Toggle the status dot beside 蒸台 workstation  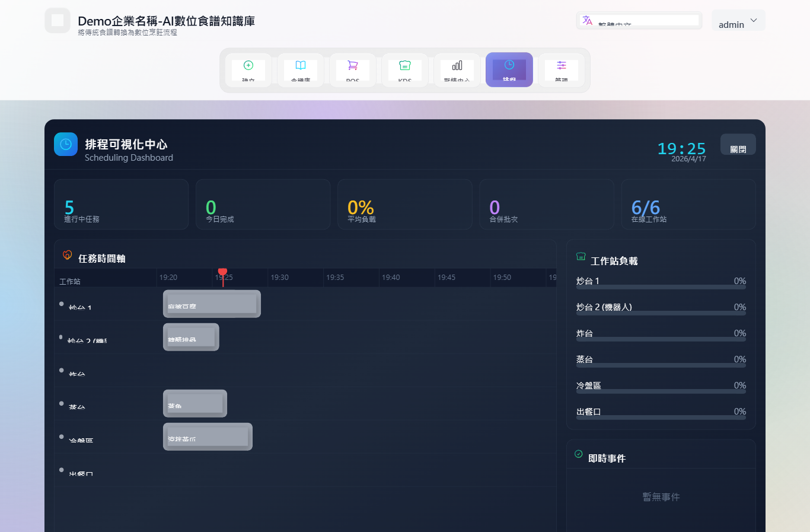[x=62, y=403]
